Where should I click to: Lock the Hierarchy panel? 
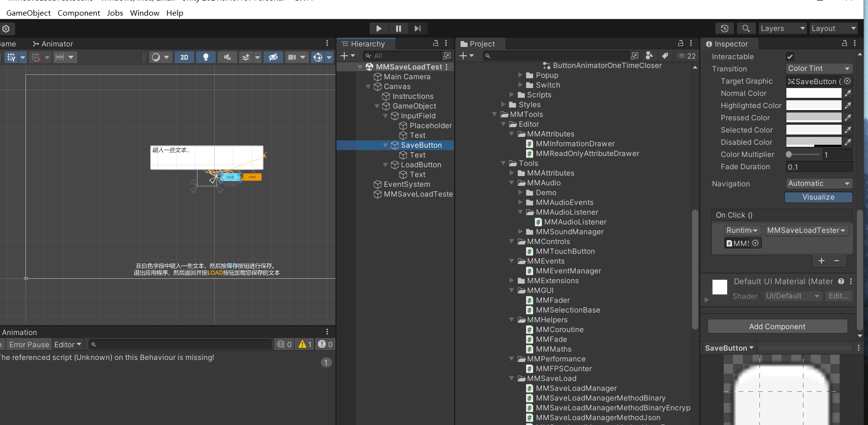(436, 43)
